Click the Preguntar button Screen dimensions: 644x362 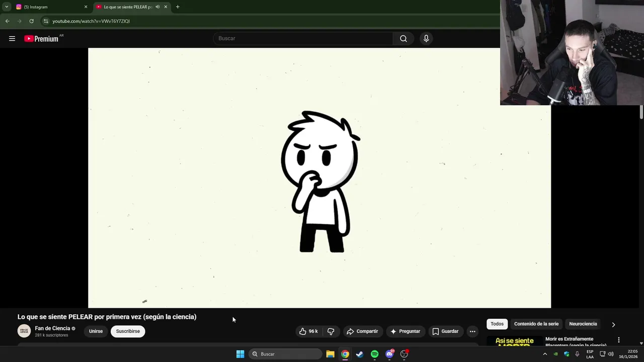[405, 331]
